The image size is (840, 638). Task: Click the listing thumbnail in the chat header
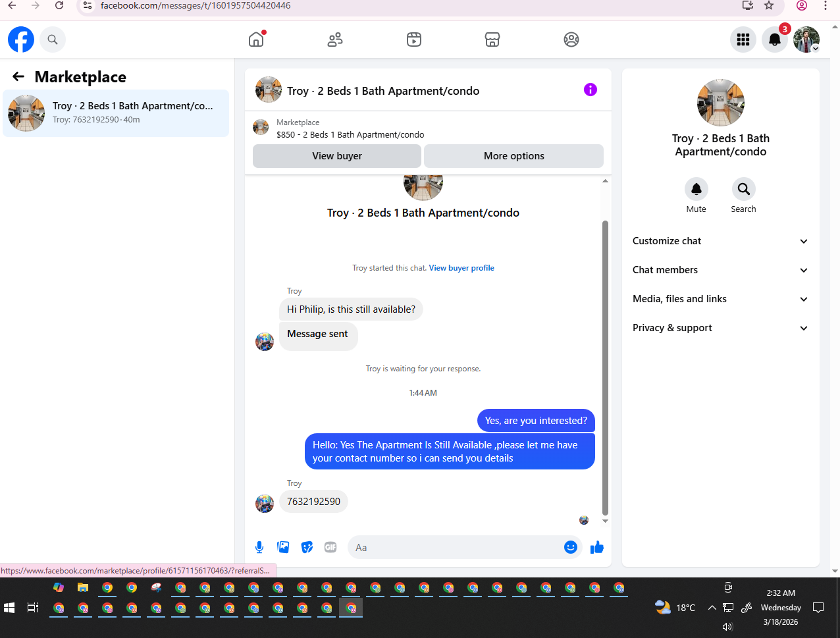point(269,90)
